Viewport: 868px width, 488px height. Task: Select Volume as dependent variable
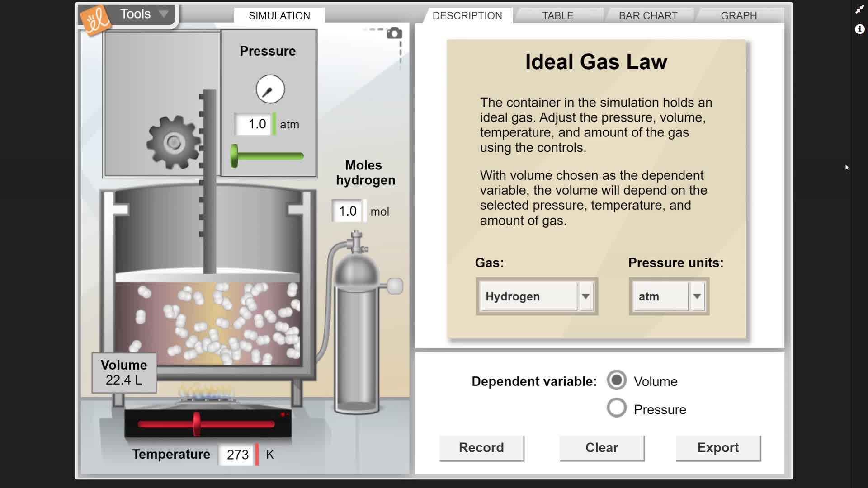617,380
